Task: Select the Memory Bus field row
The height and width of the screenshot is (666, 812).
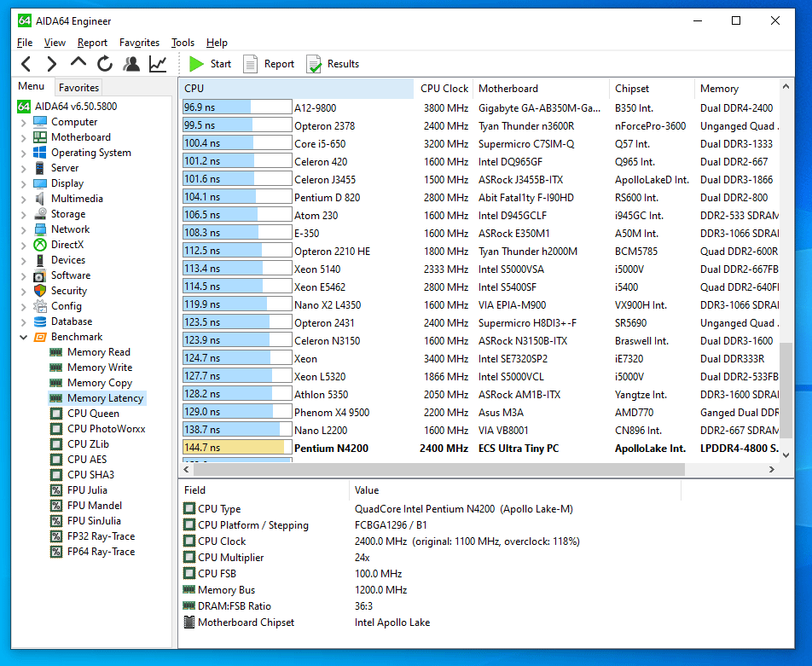Action: (432, 590)
